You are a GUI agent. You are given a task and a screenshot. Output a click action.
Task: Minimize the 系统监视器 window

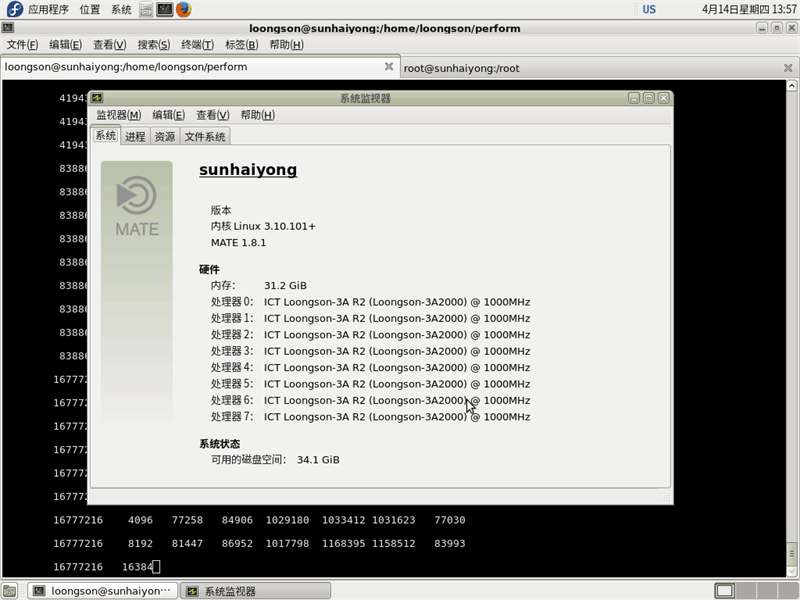[634, 98]
